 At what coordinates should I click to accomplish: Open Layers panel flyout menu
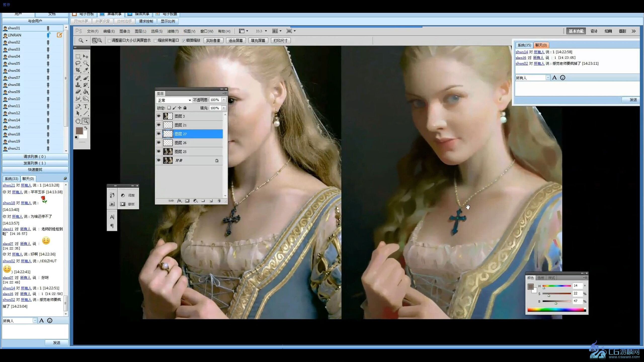click(225, 94)
